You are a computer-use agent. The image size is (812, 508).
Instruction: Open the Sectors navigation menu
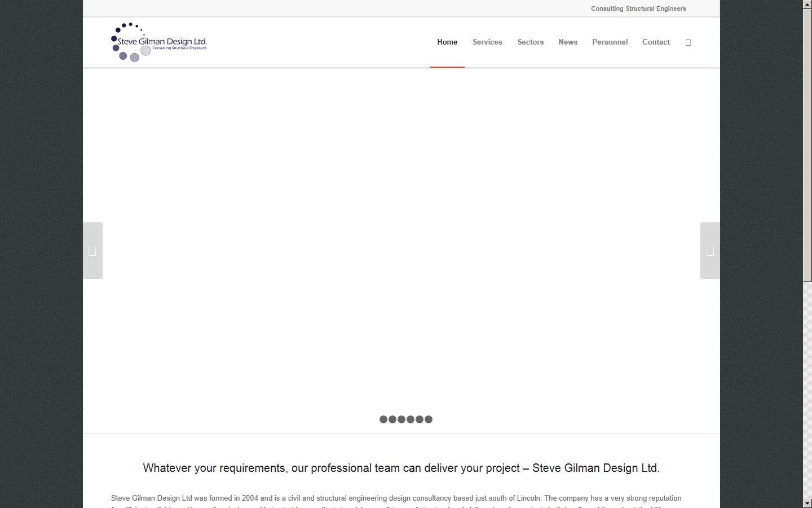click(x=530, y=42)
